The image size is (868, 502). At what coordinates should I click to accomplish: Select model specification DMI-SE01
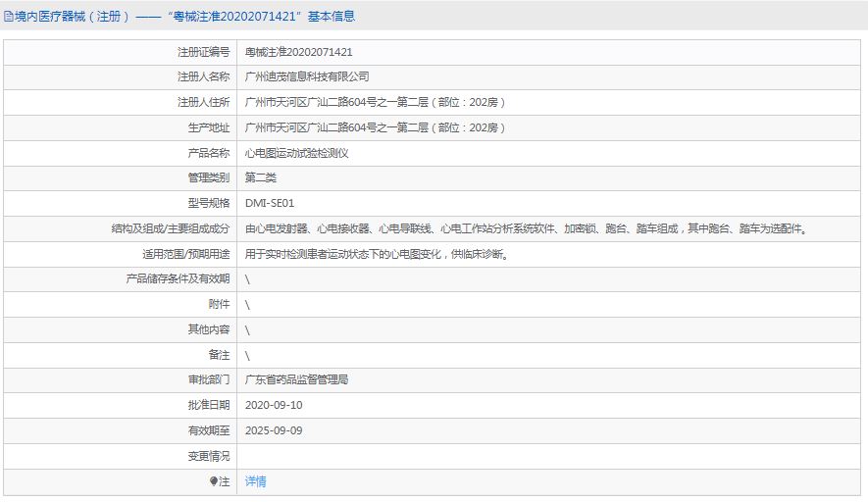270,203
